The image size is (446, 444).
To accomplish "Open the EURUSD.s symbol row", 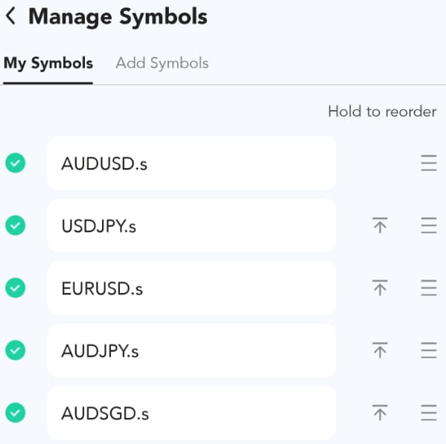I will [x=192, y=288].
